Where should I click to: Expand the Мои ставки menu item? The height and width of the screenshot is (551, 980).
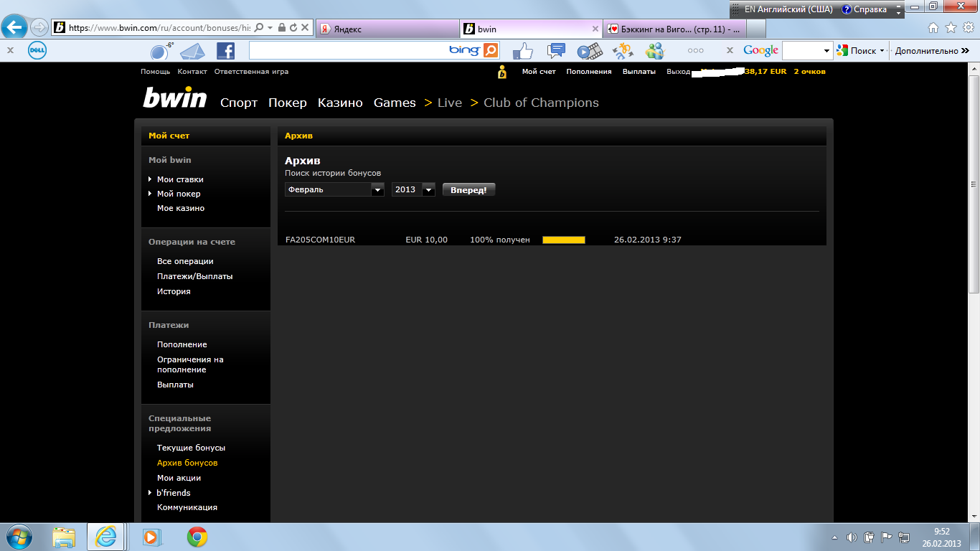(x=179, y=179)
